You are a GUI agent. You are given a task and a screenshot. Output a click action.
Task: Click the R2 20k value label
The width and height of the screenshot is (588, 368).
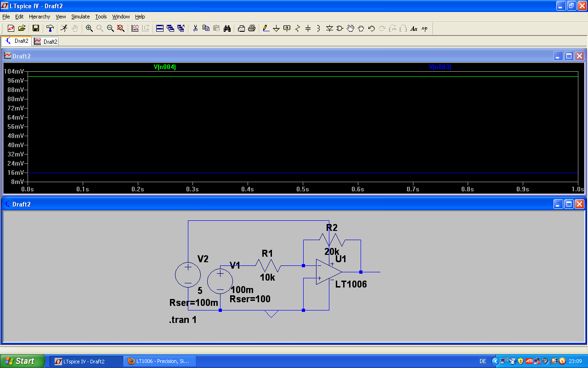pyautogui.click(x=332, y=252)
